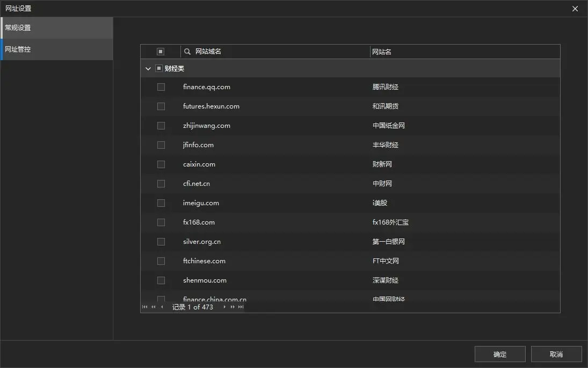This screenshot has width=588, height=368.
Task: Click the 确定 button
Action: click(500, 354)
